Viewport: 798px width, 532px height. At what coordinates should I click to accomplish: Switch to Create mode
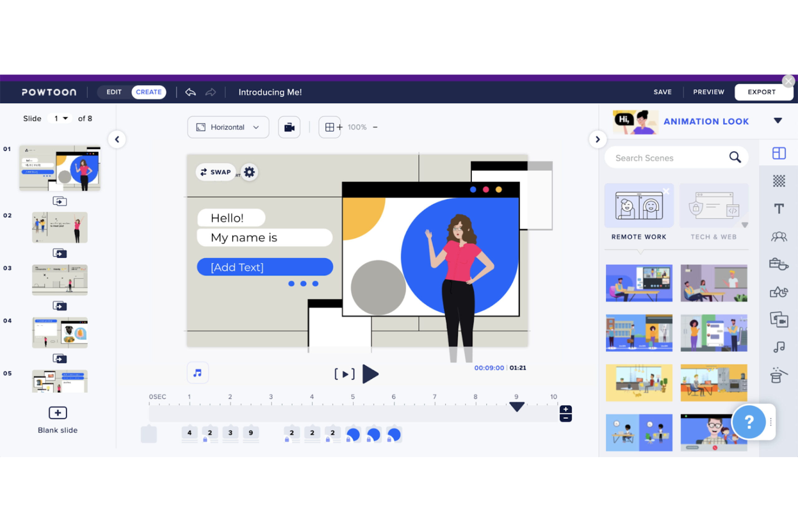point(148,92)
